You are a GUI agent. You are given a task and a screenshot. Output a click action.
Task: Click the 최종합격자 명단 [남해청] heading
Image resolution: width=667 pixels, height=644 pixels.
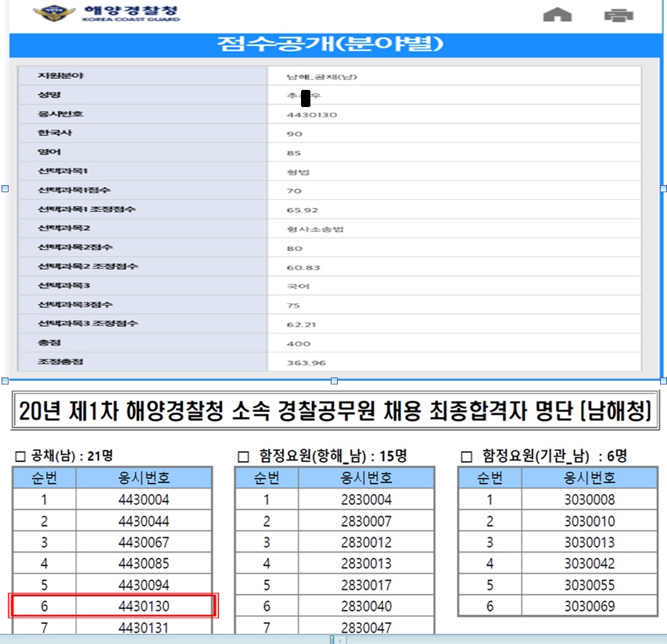coord(335,412)
